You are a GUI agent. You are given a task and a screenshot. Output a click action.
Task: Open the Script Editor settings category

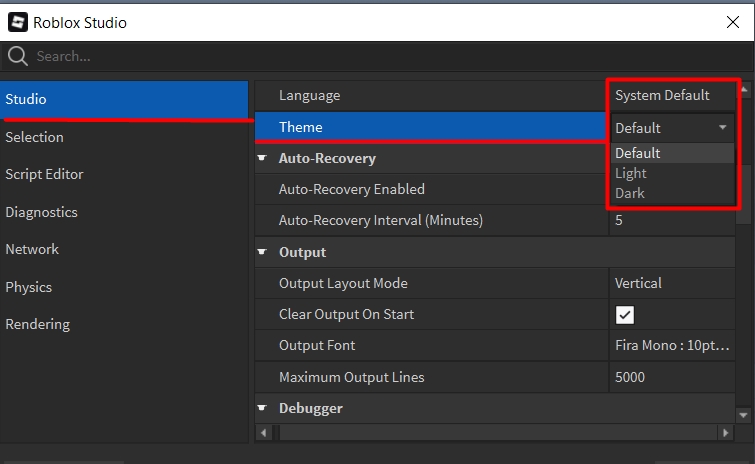124,174
